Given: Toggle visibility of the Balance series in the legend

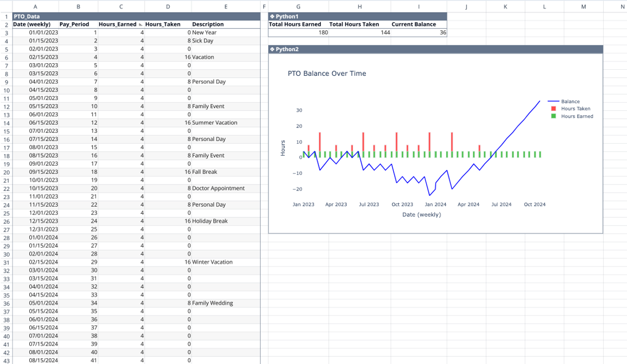Looking at the screenshot, I should (x=569, y=101).
